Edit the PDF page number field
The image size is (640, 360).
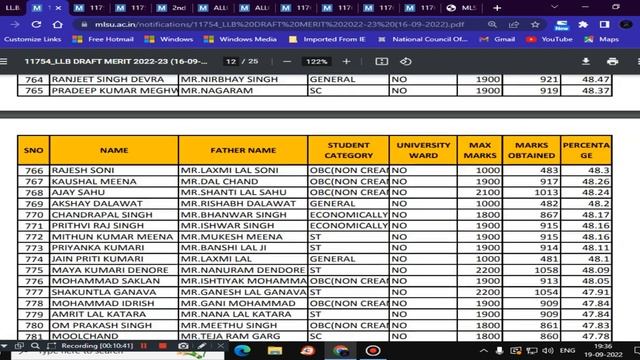point(231,62)
